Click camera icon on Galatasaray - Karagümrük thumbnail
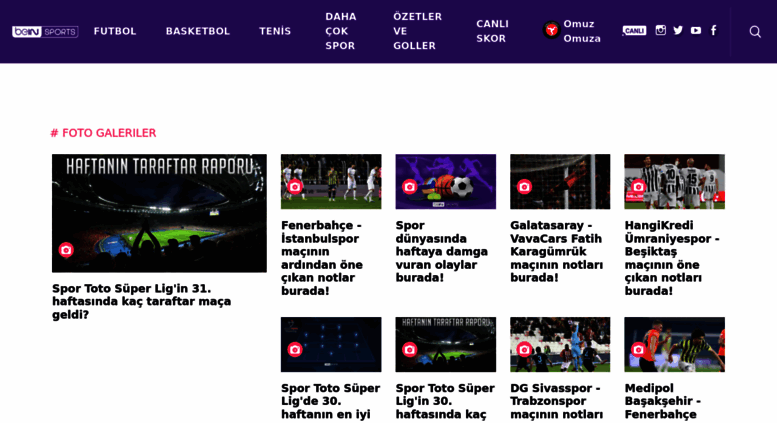 [524, 187]
